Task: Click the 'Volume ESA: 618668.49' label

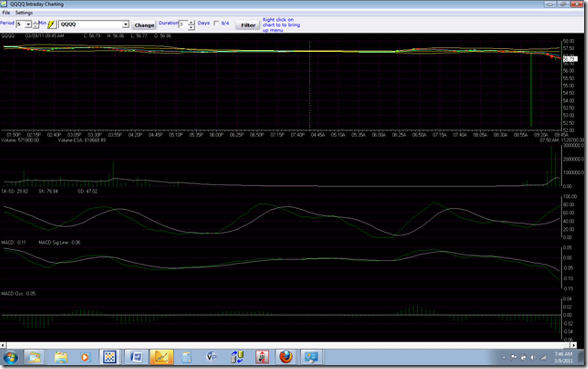Action: tap(82, 140)
